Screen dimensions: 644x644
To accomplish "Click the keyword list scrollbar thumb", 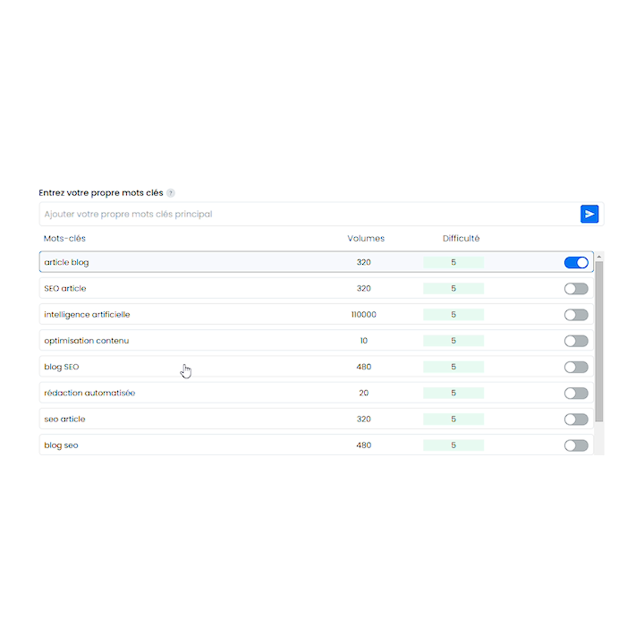I will (599, 342).
